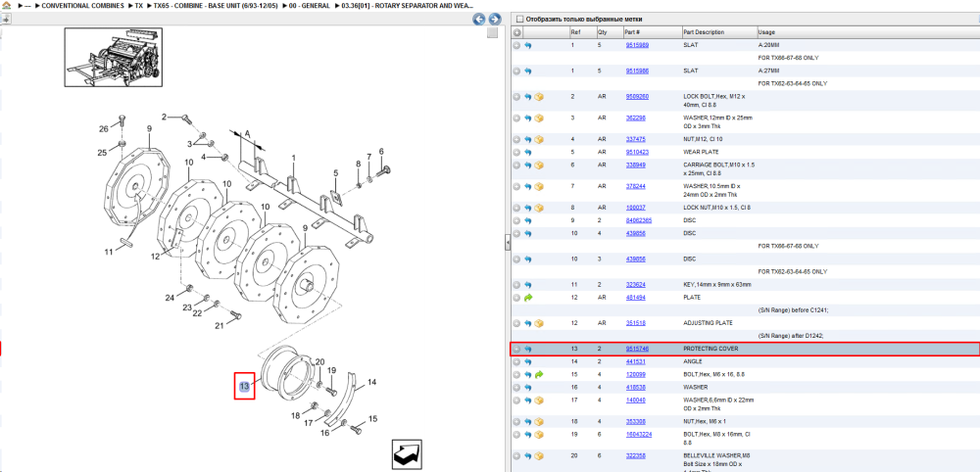Open part number 9515989 link
Screen dimensions: 980x472
pos(637,46)
